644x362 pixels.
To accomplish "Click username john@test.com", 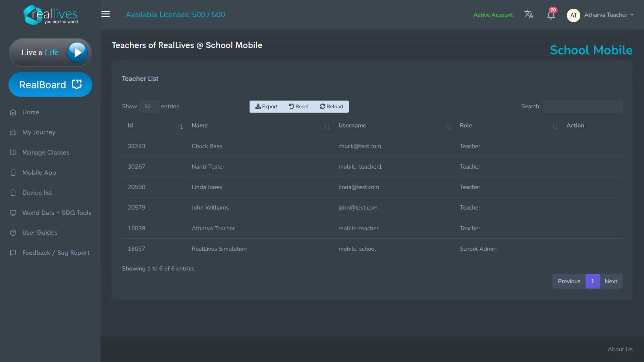I will coord(358,208).
